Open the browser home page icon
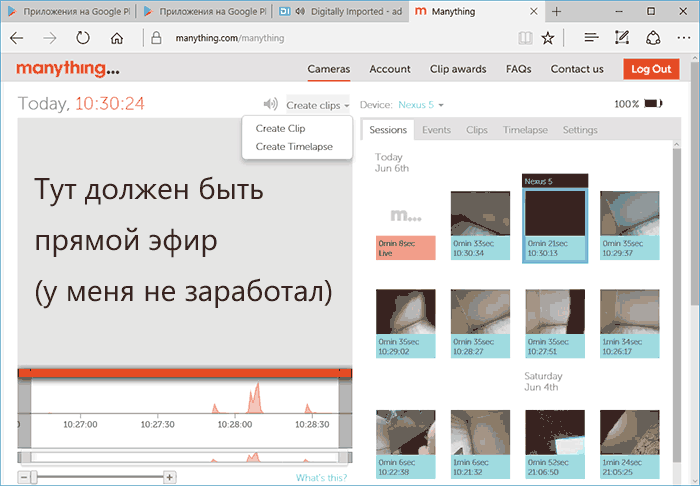Image resolution: width=700 pixels, height=486 pixels. (x=117, y=38)
